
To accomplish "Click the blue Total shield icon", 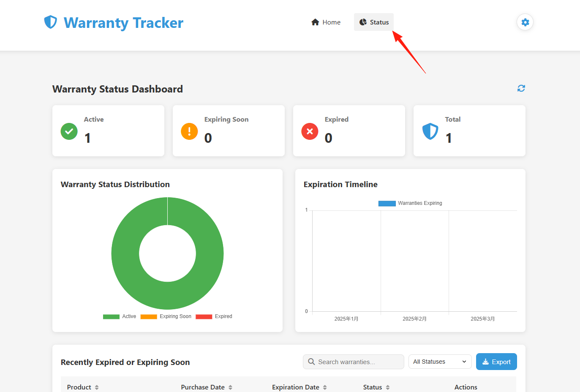I will [x=430, y=131].
